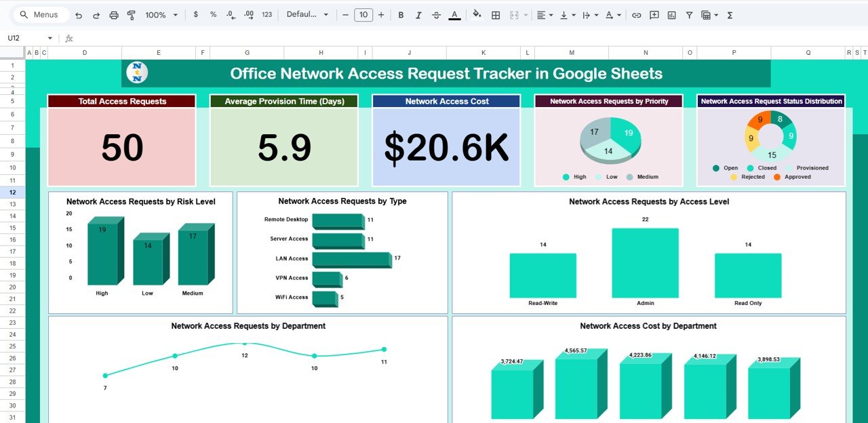The width and height of the screenshot is (868, 423).
Task: Click the Borders icon
Action: 496,15
